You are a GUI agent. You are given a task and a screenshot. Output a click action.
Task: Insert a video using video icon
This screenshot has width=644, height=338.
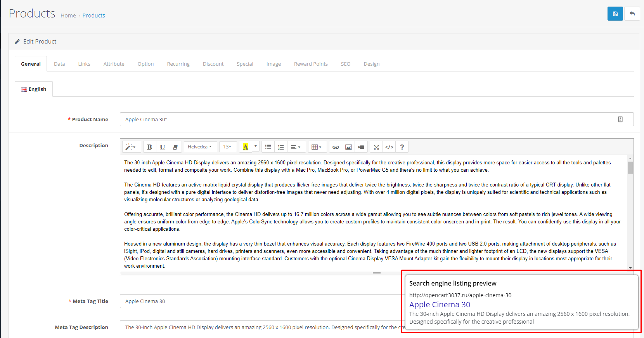pyautogui.click(x=361, y=147)
